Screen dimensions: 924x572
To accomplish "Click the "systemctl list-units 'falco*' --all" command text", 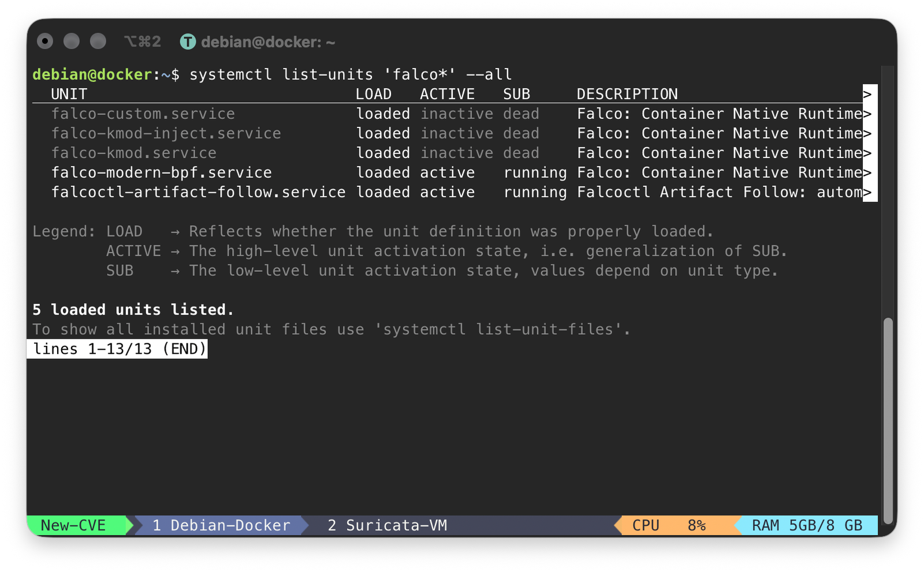I will (351, 74).
